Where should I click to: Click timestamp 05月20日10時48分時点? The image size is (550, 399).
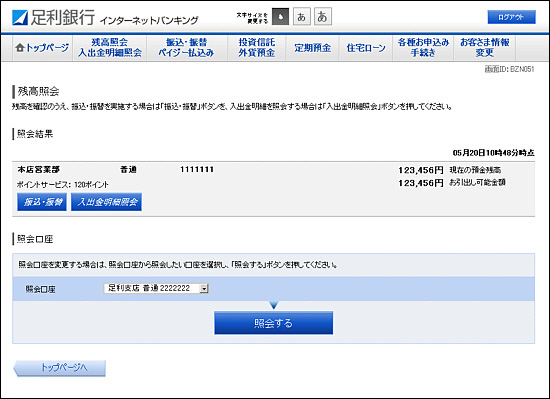coord(494,153)
